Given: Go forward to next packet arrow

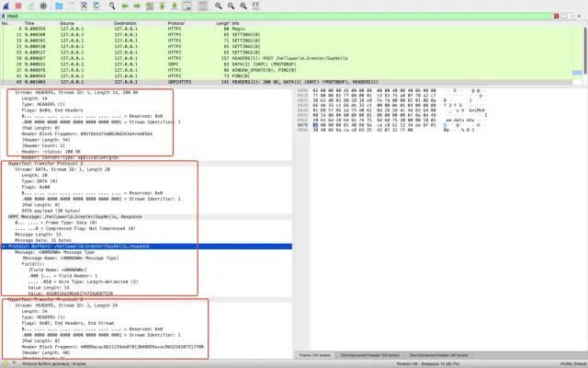Looking at the screenshot, I should 137,6.
